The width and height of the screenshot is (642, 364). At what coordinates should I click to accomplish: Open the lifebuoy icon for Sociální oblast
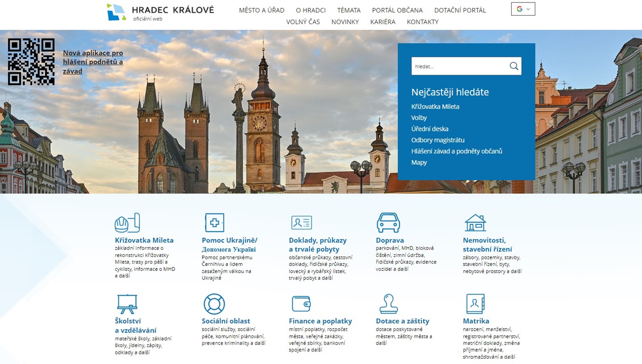click(x=214, y=304)
